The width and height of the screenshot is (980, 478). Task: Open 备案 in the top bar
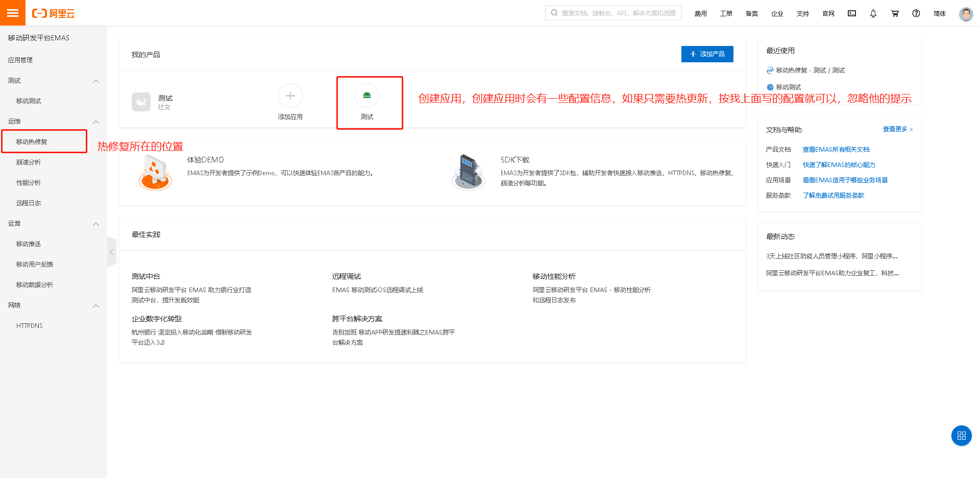click(752, 14)
